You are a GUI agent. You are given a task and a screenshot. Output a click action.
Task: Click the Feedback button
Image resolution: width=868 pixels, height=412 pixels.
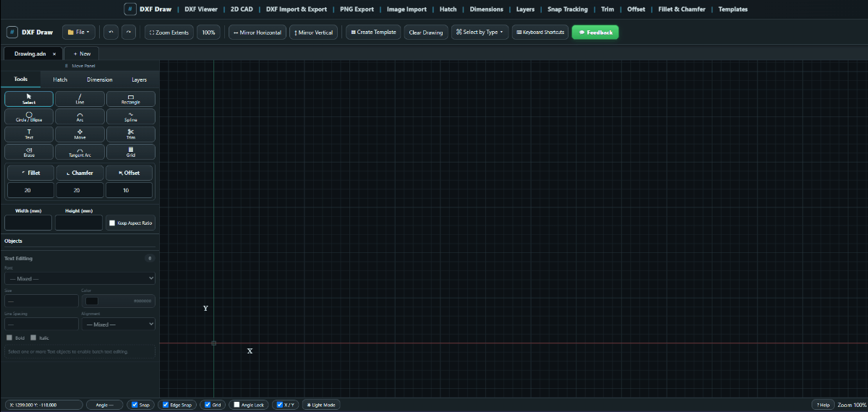click(595, 33)
